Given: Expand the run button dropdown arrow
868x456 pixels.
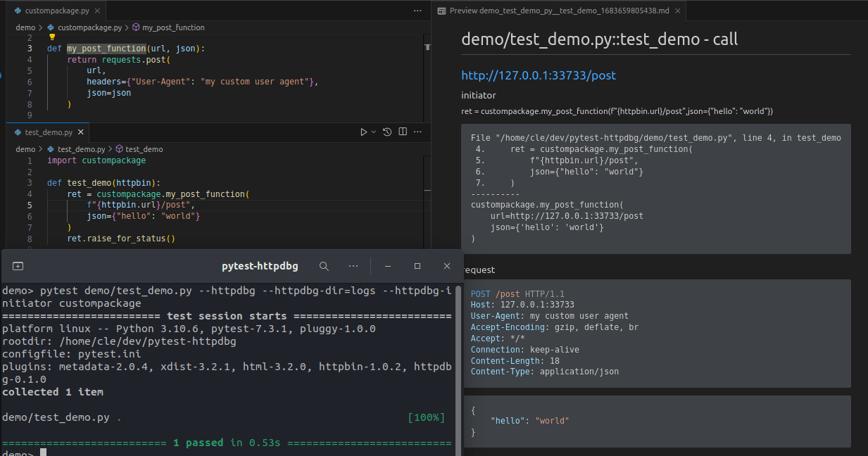Looking at the screenshot, I should point(374,132).
